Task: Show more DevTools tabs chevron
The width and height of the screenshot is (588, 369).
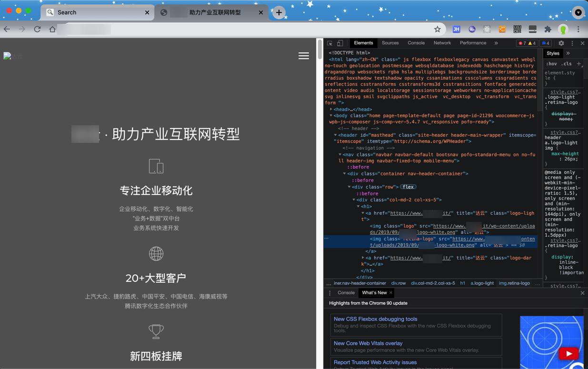Action: [496, 43]
